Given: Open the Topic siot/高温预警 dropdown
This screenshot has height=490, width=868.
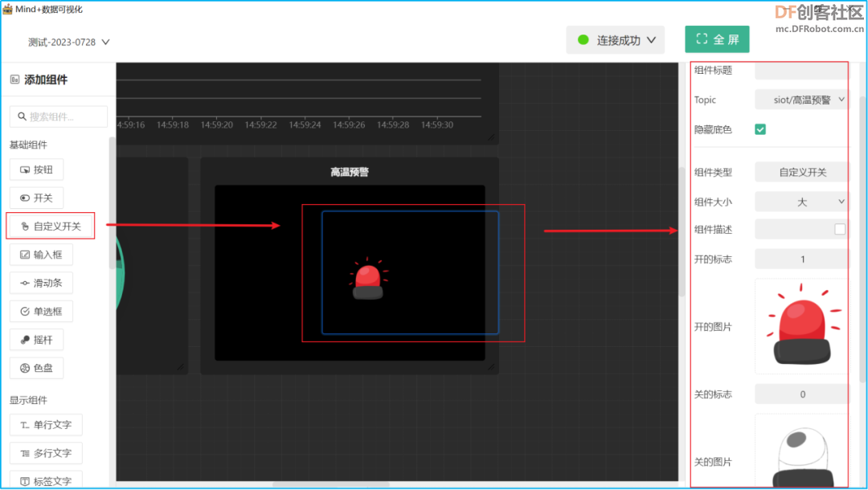Looking at the screenshot, I should [x=801, y=100].
